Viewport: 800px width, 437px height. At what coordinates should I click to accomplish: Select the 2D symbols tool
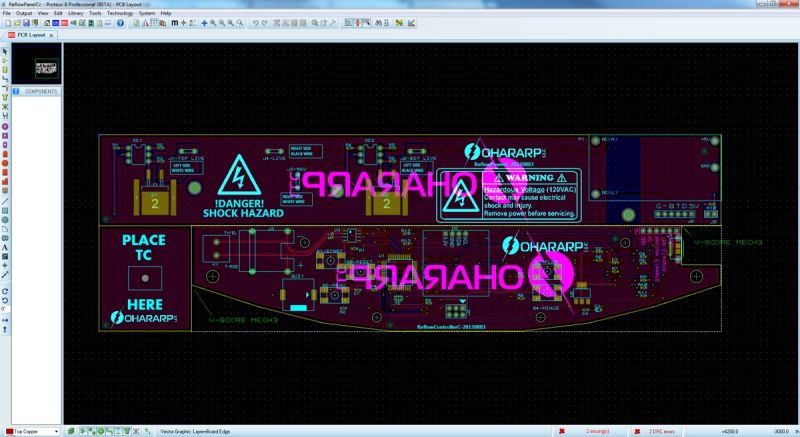click(x=5, y=256)
